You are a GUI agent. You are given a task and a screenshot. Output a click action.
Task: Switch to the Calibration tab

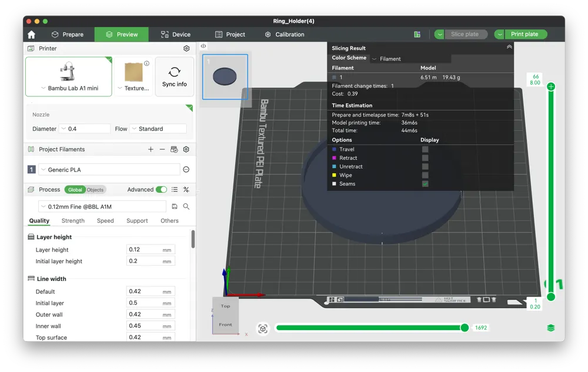tap(285, 35)
